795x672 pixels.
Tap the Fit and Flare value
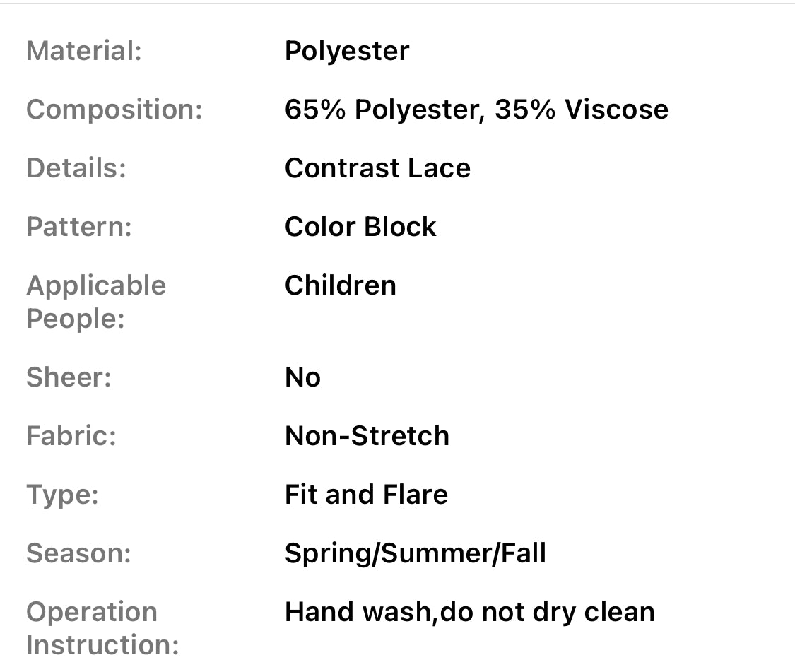pos(365,495)
